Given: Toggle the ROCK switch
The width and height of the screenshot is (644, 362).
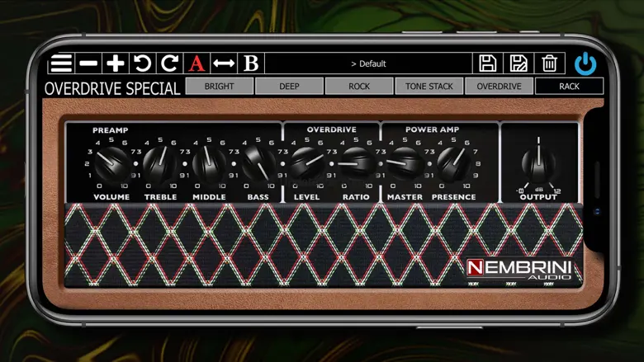Looking at the screenshot, I should click(x=359, y=86).
